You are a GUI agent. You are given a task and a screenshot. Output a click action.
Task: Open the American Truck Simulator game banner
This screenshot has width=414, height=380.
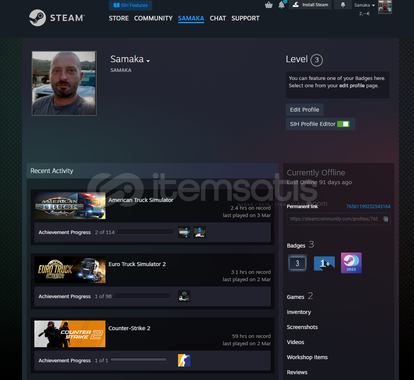tap(70, 206)
